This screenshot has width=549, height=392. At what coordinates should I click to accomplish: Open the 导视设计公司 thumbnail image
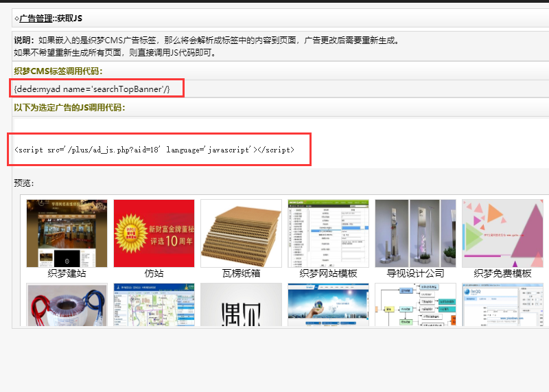coord(416,233)
